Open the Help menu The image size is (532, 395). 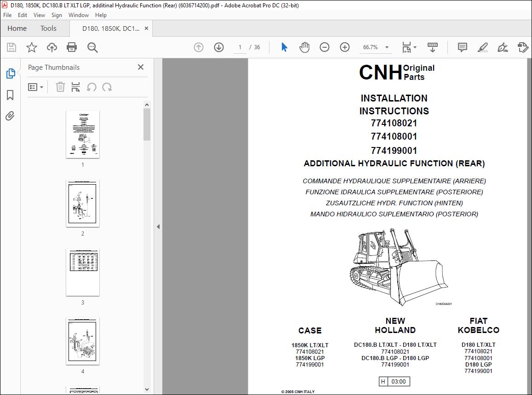(101, 15)
